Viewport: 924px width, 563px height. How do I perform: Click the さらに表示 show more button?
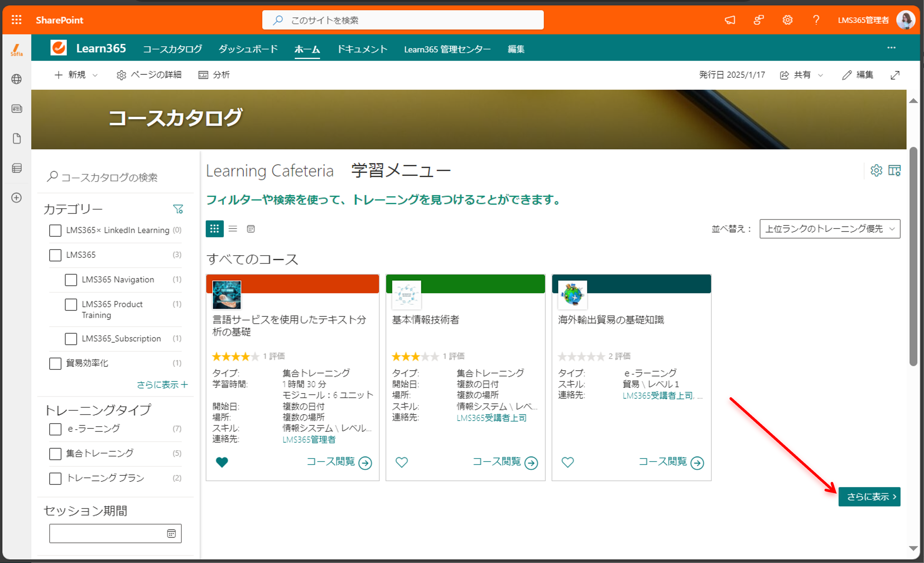869,497
